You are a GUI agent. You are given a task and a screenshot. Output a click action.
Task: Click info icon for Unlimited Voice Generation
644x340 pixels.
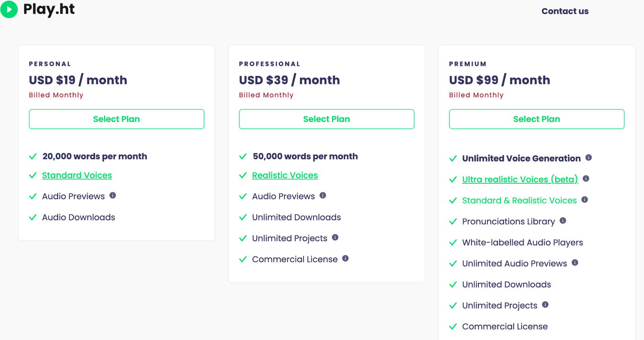(588, 157)
